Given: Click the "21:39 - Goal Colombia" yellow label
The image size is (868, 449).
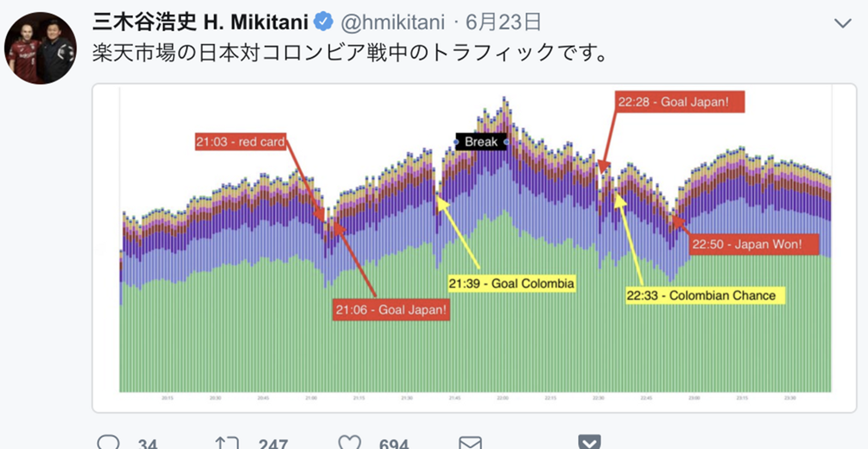Looking at the screenshot, I should click(512, 283).
